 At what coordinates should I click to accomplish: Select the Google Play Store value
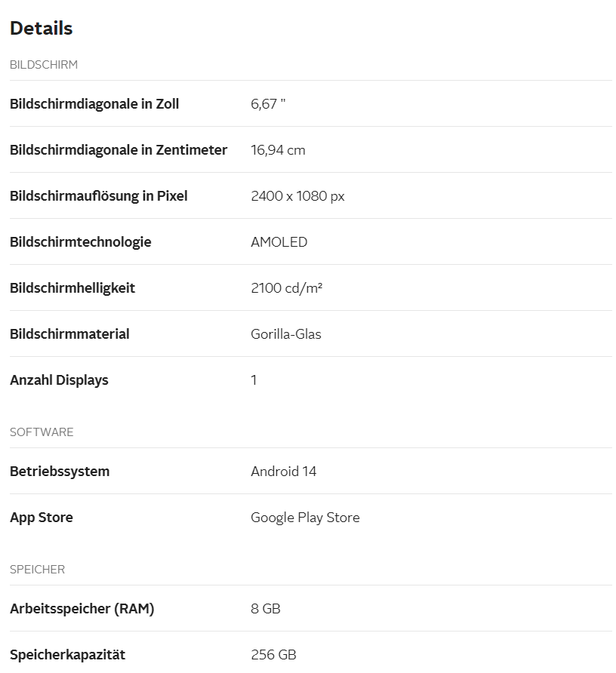pyautogui.click(x=306, y=518)
